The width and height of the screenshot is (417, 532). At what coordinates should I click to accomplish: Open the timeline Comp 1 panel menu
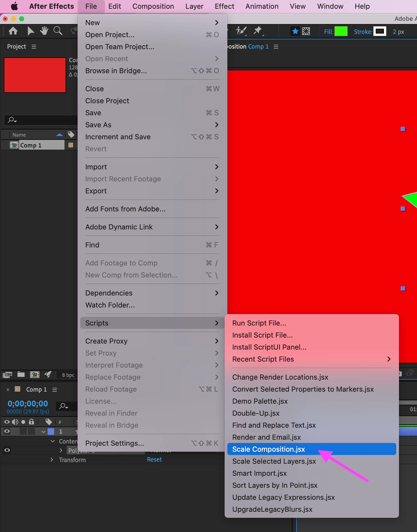[x=55, y=390]
